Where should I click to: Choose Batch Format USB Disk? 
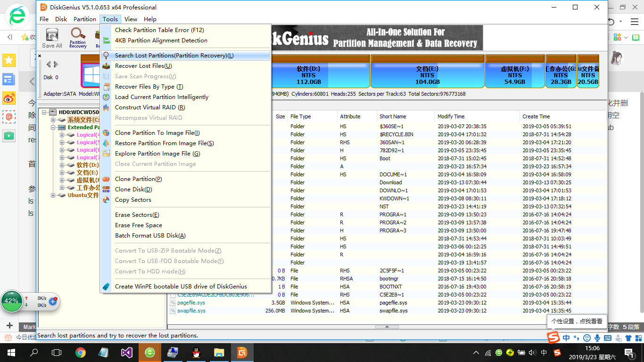click(186, 236)
